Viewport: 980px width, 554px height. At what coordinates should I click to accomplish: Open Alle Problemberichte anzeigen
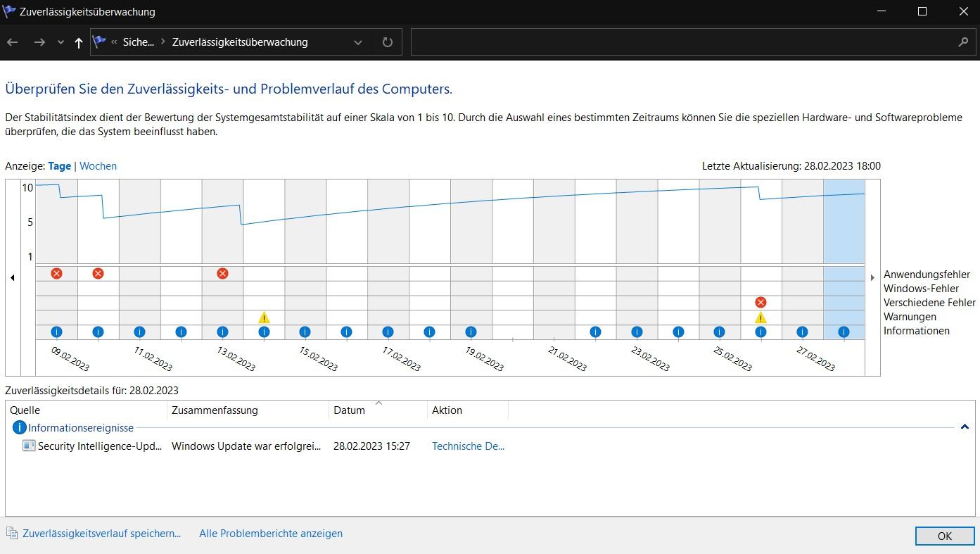[271, 534]
